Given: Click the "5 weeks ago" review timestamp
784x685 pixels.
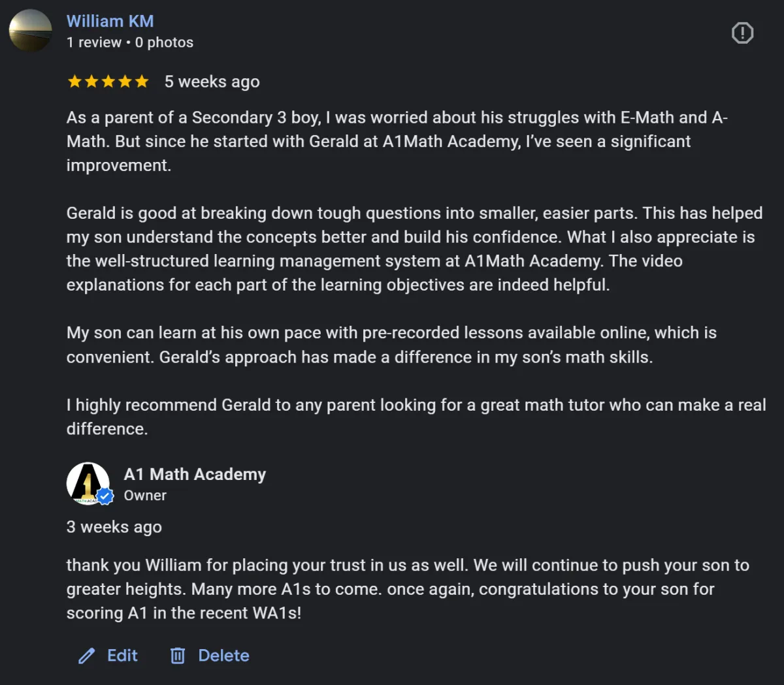Looking at the screenshot, I should (212, 82).
